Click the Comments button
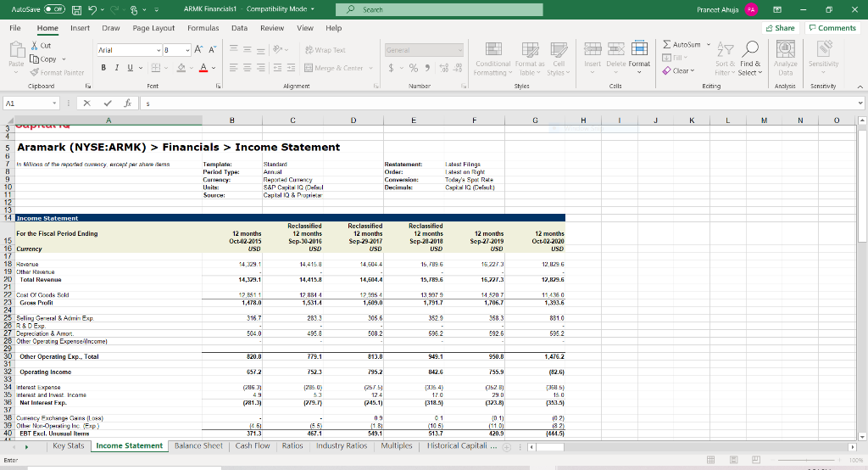The width and height of the screenshot is (868, 470). 832,28
